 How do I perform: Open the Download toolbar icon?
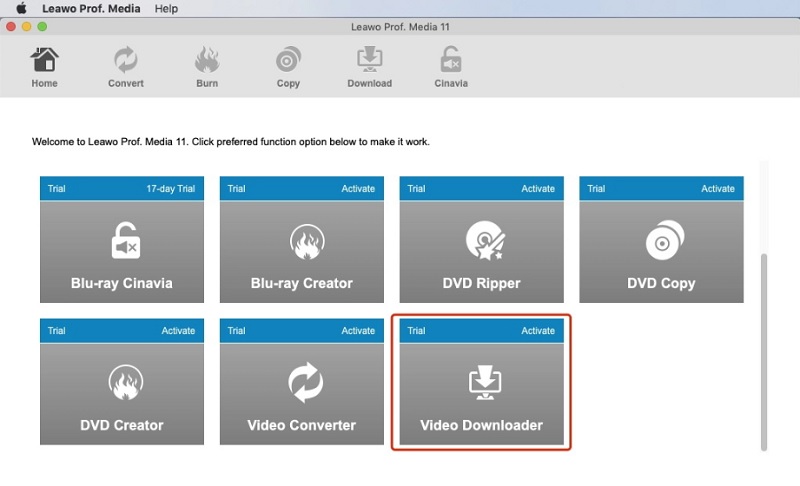[x=369, y=67]
